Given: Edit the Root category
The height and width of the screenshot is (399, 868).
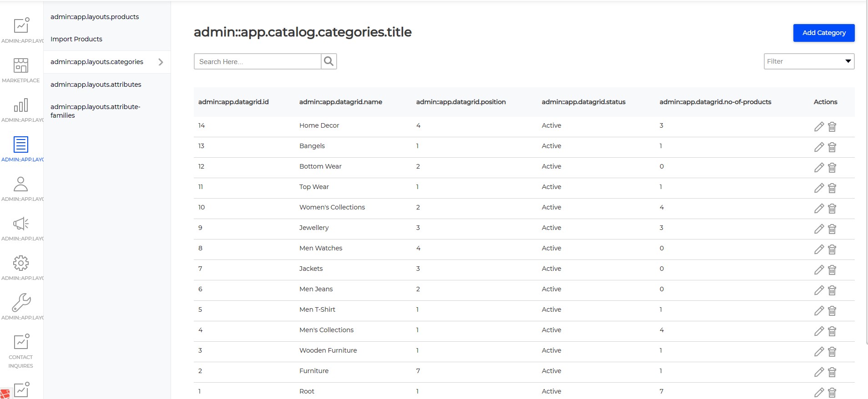Looking at the screenshot, I should 819,393.
